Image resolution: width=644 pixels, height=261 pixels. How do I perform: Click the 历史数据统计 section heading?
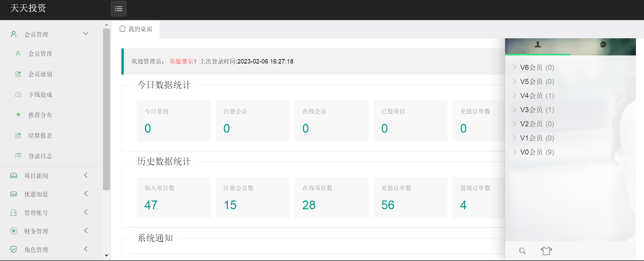164,162
